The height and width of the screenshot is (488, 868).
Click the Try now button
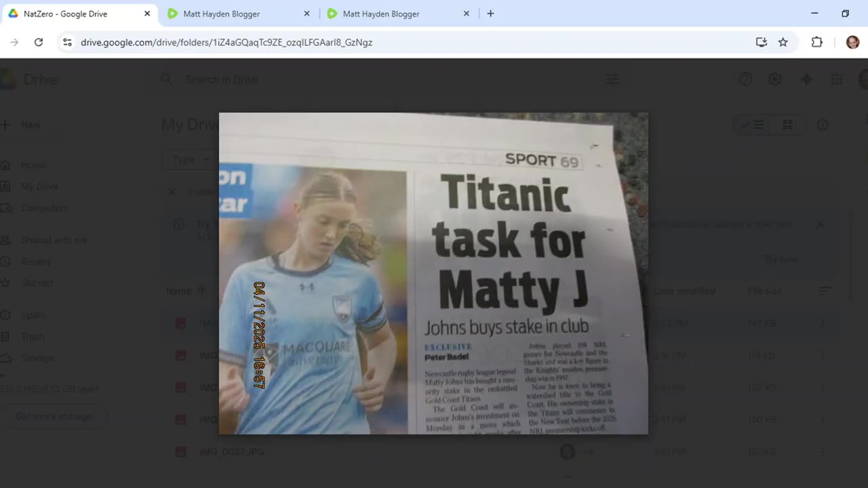[781, 259]
